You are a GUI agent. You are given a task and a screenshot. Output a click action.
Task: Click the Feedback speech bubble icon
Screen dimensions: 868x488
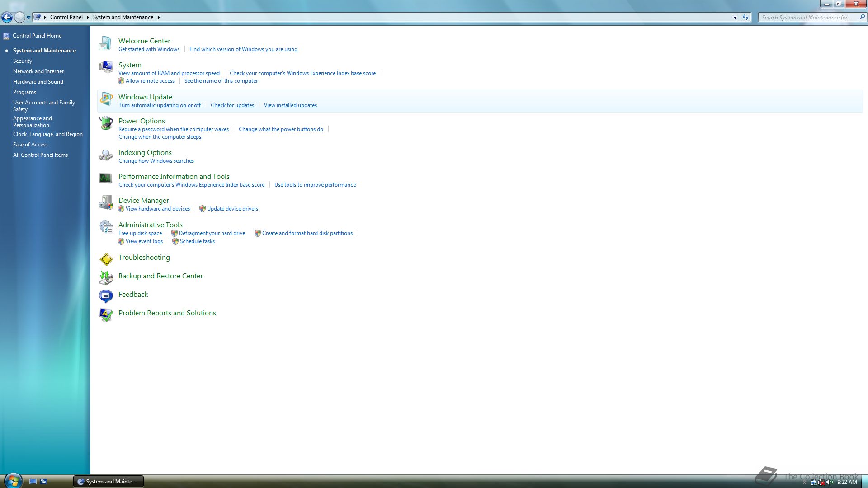(106, 296)
